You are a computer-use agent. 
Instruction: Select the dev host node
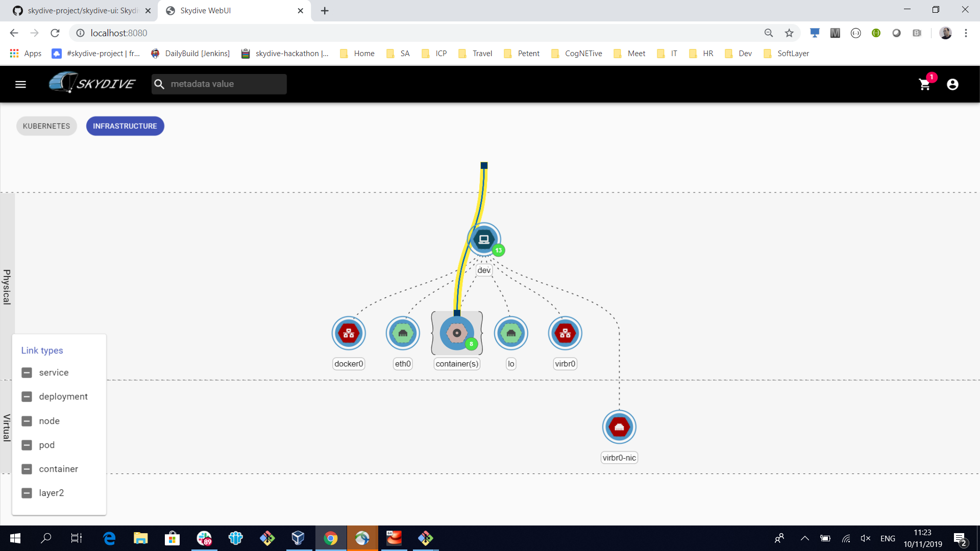484,238
